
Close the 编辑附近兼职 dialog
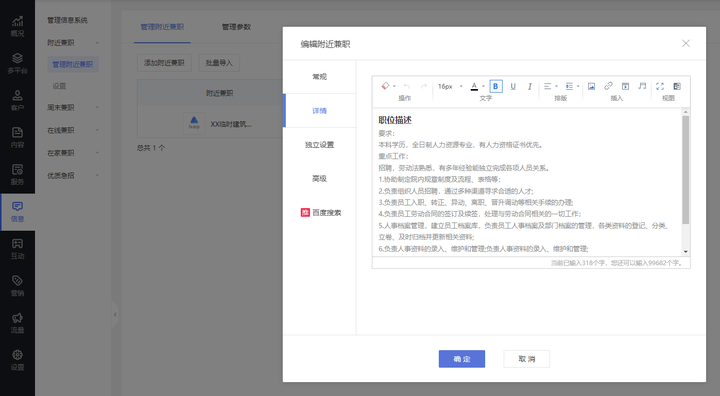(686, 43)
